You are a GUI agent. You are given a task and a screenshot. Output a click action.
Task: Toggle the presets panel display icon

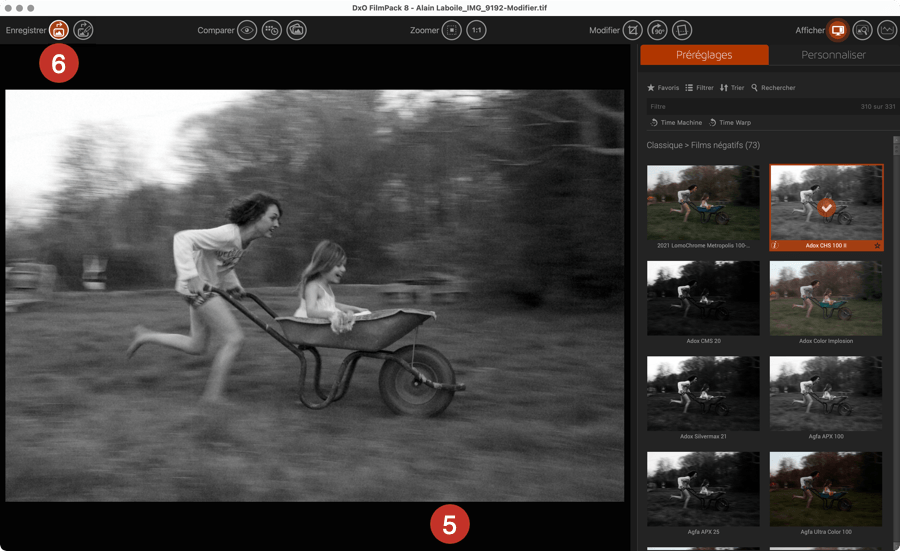coord(836,30)
